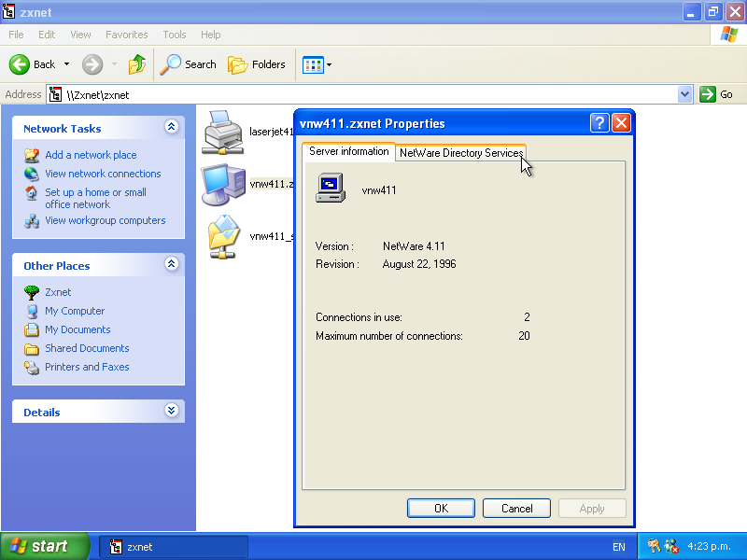Open My Documents in Other Places
This screenshot has height=560, width=747.
pyautogui.click(x=78, y=329)
